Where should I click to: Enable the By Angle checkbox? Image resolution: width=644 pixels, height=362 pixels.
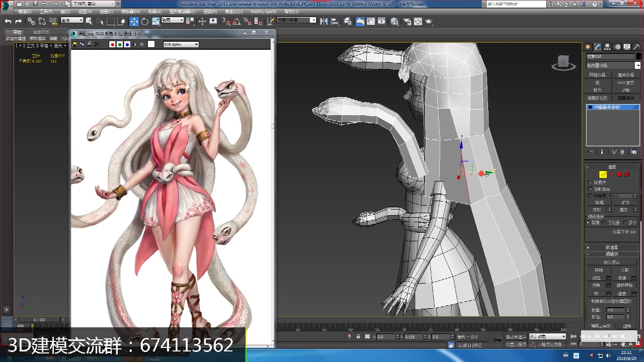[590, 196]
